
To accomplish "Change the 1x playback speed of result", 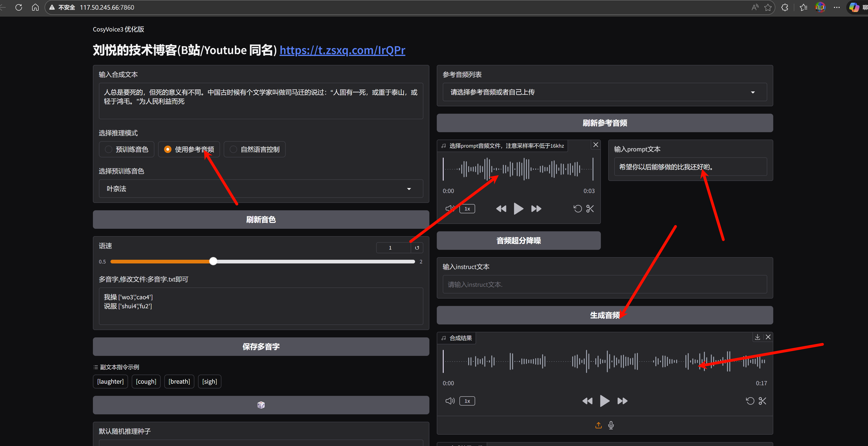I will coord(467,401).
